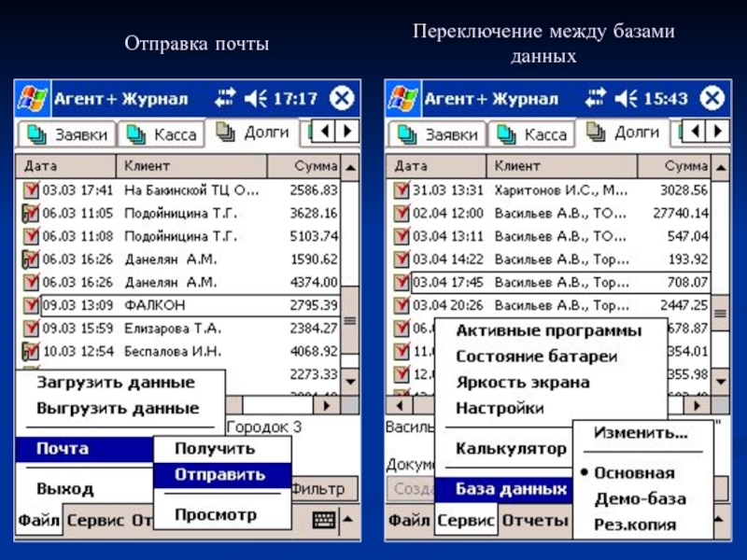Open Windows Start flag in right window
This screenshot has width=747, height=560.
tap(403, 99)
